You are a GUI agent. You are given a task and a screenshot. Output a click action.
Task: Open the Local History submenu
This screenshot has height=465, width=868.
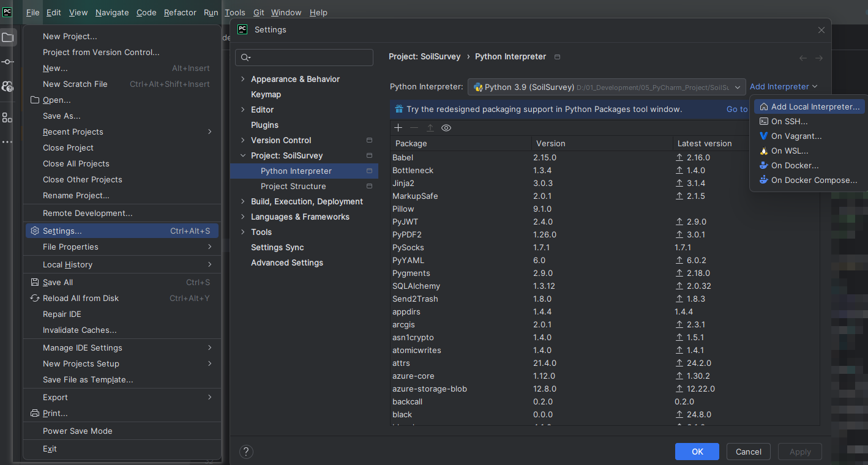pos(122,264)
